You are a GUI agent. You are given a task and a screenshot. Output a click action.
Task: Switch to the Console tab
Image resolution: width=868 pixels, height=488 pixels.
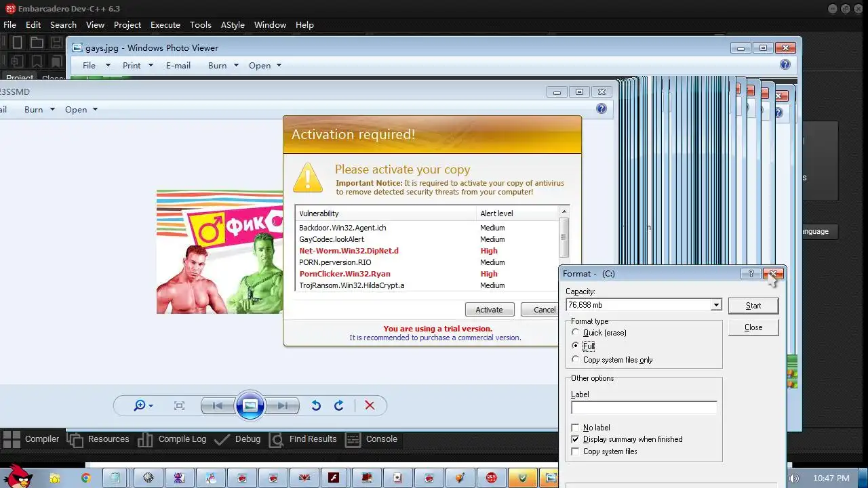tap(372, 439)
